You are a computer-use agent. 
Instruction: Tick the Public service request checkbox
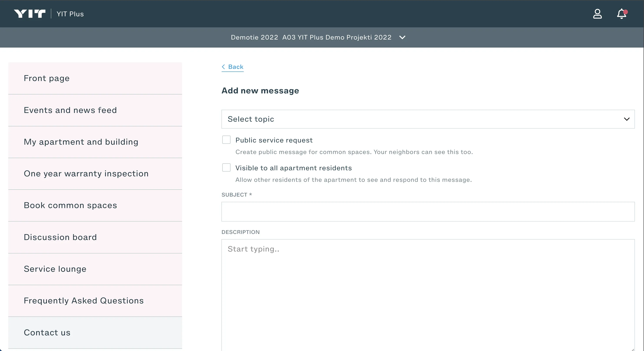pyautogui.click(x=226, y=140)
